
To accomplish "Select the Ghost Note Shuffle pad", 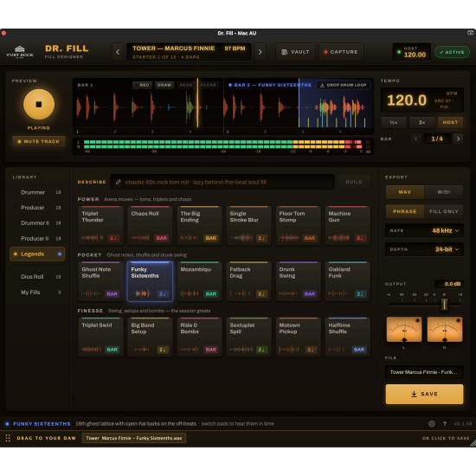I will click(x=100, y=281).
